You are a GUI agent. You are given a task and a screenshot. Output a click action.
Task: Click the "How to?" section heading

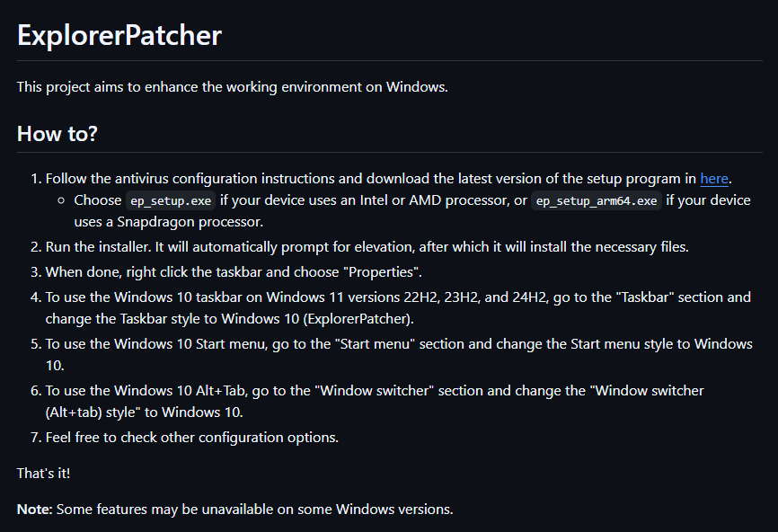(57, 134)
